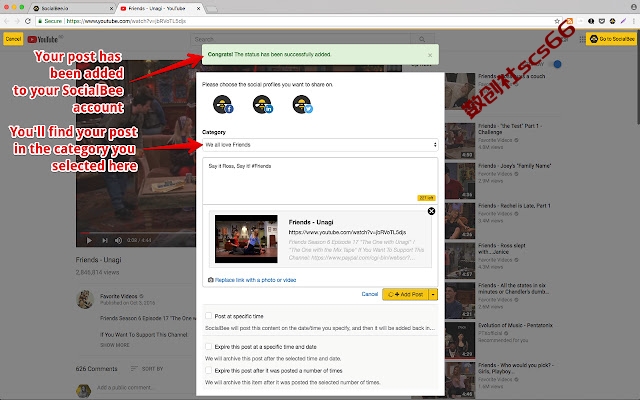
Task: Open the Category dropdown We all love Friends
Action: coord(320,145)
